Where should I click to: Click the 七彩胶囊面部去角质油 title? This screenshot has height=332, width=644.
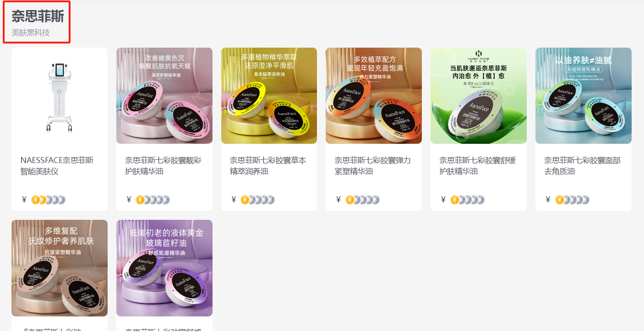click(583, 166)
